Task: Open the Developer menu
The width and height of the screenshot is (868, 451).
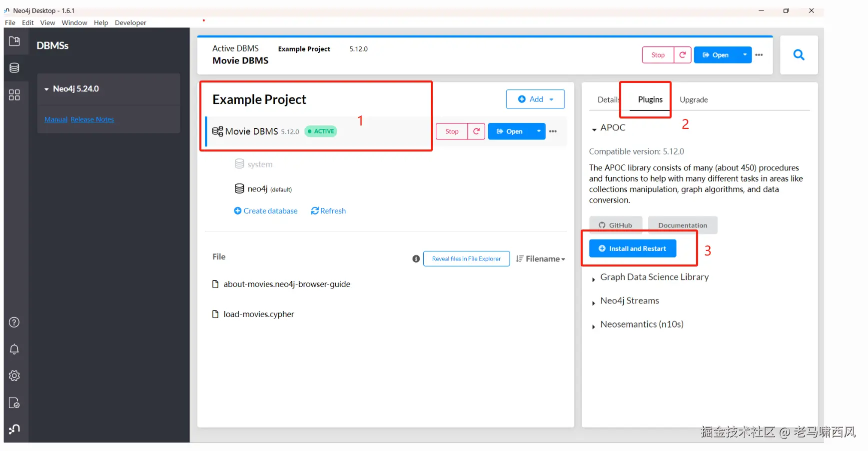Action: click(x=130, y=22)
